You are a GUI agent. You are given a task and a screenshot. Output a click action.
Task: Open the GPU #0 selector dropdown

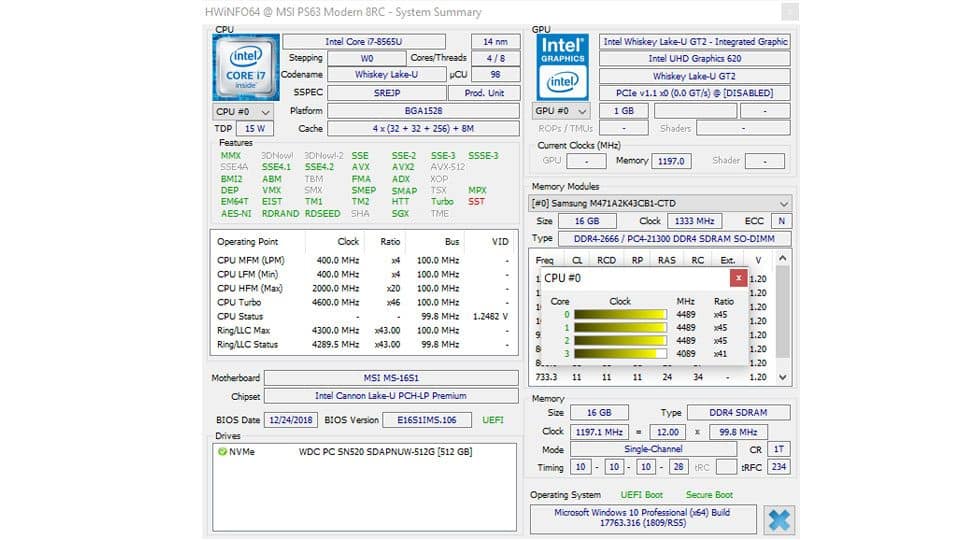click(x=561, y=111)
